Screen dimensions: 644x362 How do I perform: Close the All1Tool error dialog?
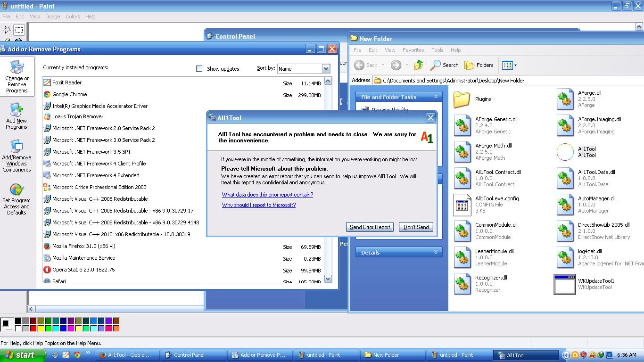click(x=430, y=118)
